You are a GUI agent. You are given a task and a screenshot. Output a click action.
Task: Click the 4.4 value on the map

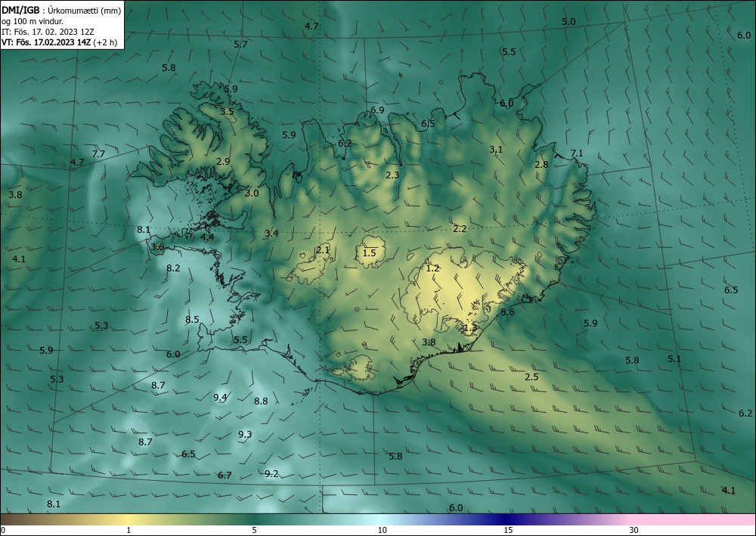pyautogui.click(x=207, y=237)
